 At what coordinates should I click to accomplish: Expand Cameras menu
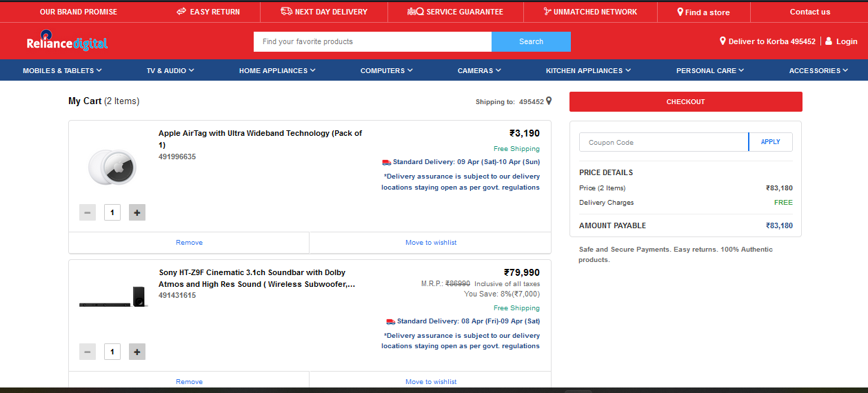pyautogui.click(x=479, y=70)
